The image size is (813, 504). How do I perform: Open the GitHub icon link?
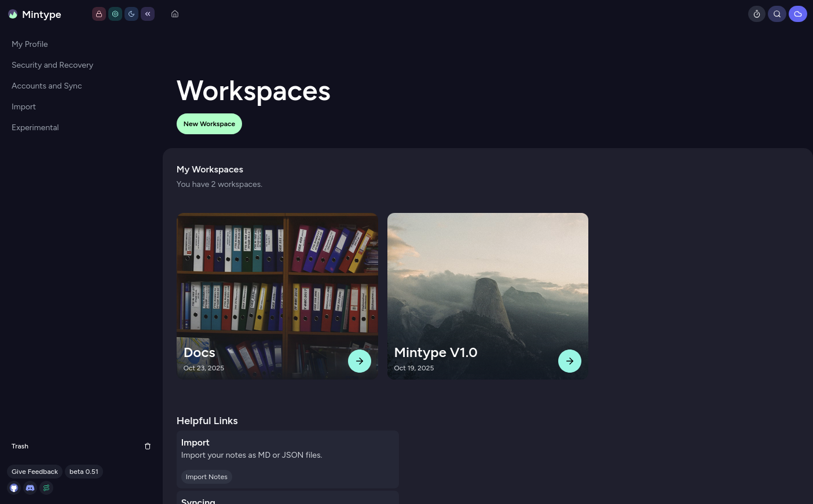coord(14,488)
